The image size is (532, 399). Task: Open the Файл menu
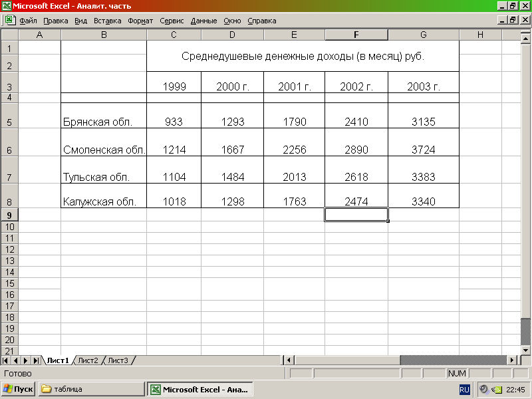click(x=28, y=21)
